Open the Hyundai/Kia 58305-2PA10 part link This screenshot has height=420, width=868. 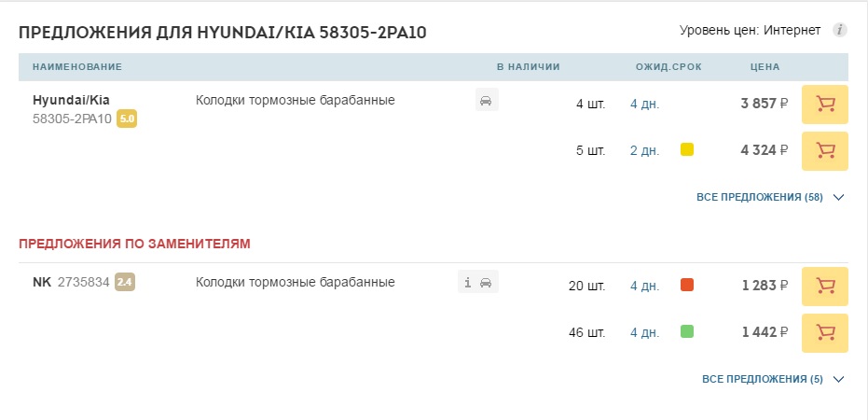click(x=72, y=109)
